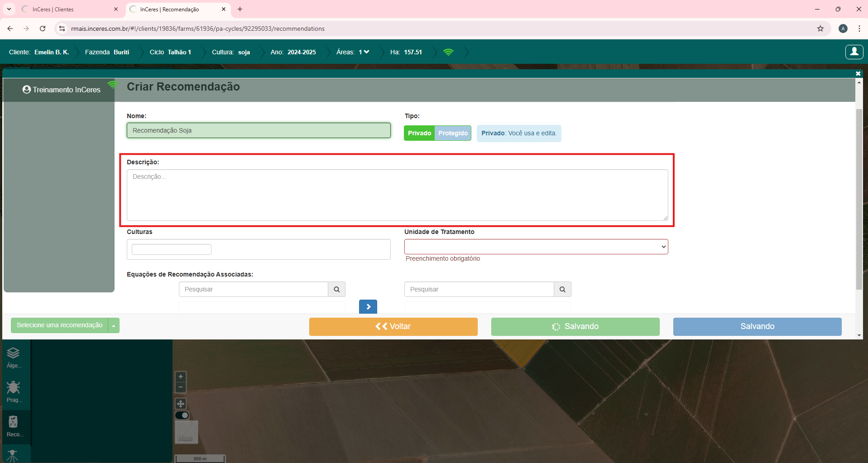Click the Cliente Emelin B. K. breadcrumb
This screenshot has width=868, height=463.
[39, 52]
